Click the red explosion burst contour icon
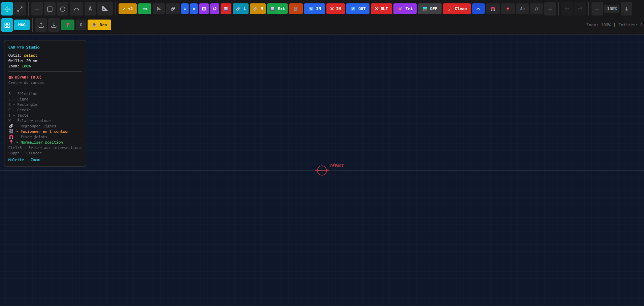Screen dimensions: 644x306 pyautogui.click(x=508, y=9)
